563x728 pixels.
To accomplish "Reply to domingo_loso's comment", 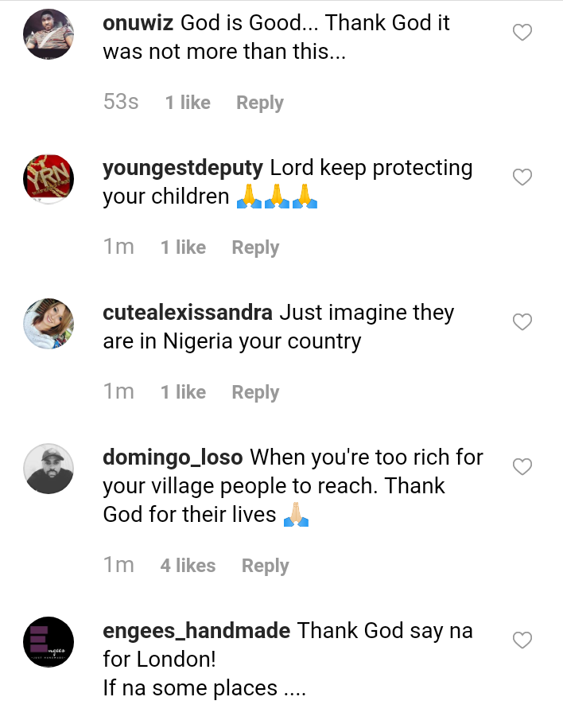I will click(266, 566).
